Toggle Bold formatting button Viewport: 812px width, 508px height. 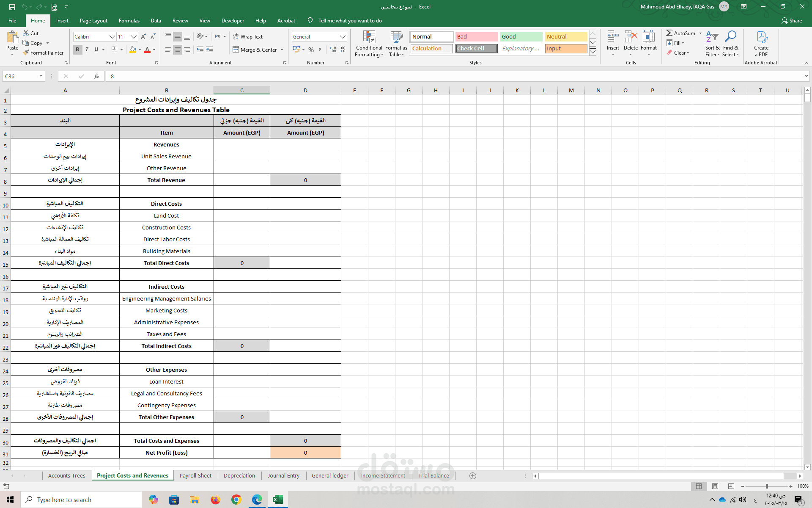pos(77,50)
